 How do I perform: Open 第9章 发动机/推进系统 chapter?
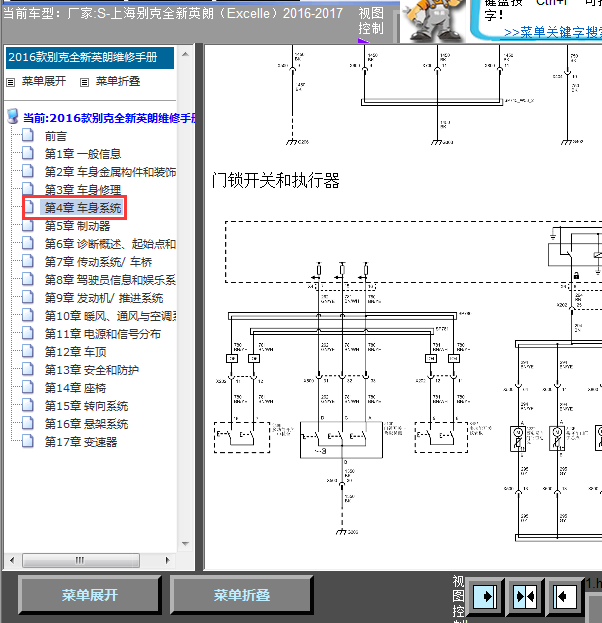[x=104, y=298]
